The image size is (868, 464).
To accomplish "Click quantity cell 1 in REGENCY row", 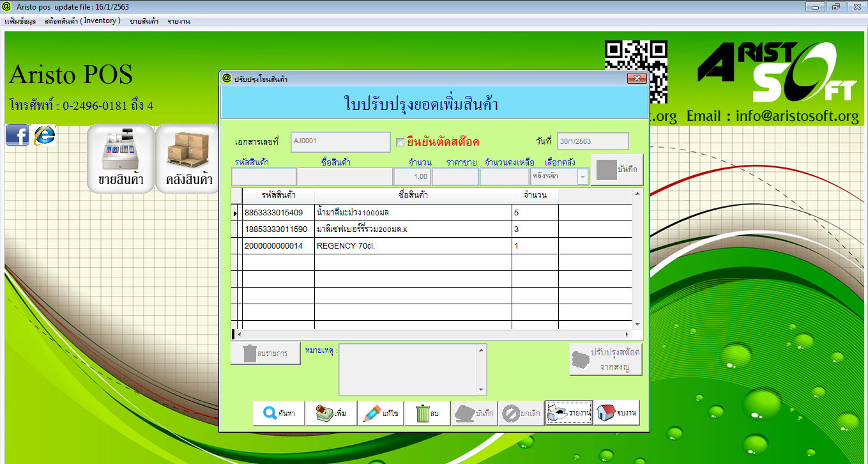I will pos(535,245).
